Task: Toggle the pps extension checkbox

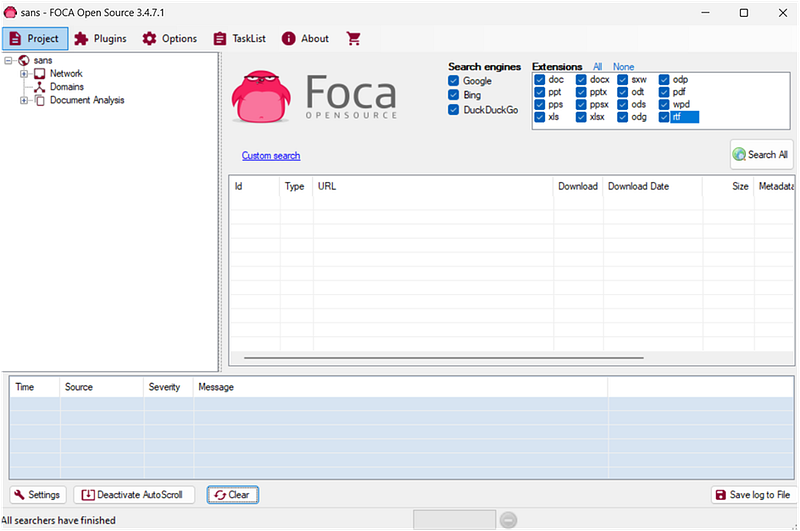Action: [540, 105]
